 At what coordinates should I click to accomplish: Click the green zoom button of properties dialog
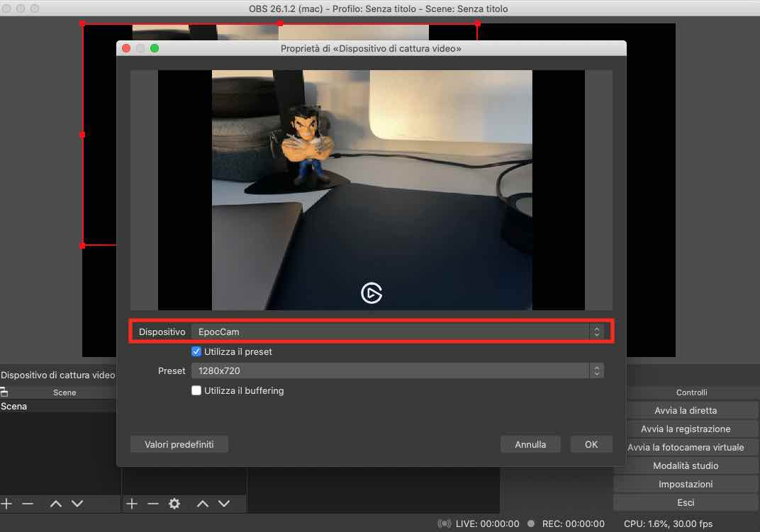pyautogui.click(x=155, y=48)
